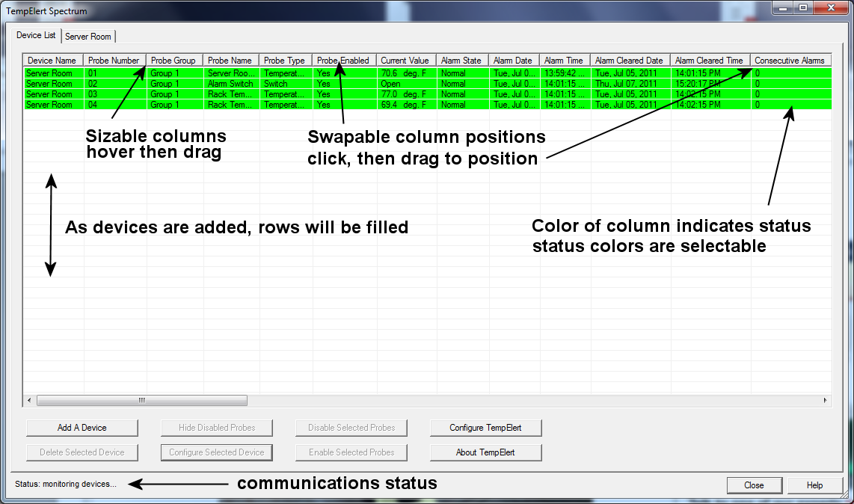
Task: Click the Alarm State column header
Action: click(462, 61)
